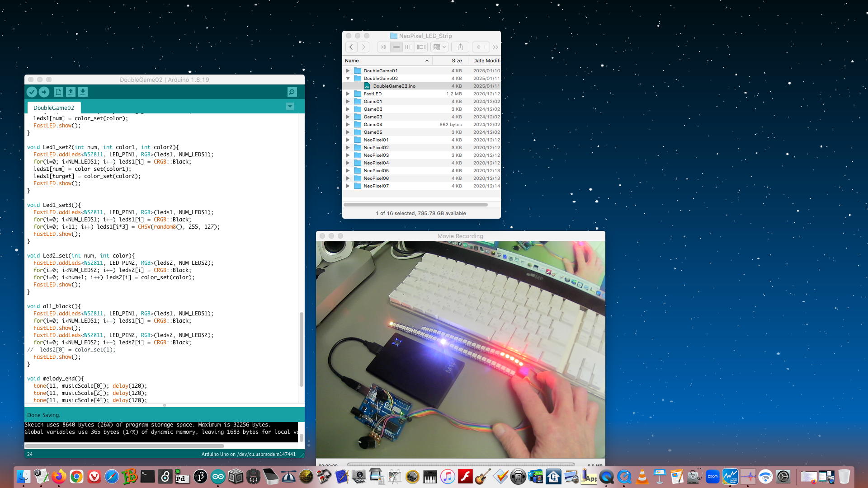868x488 pixels.
Task: Click the Arduino editor vertical scrollbar
Action: point(301,349)
